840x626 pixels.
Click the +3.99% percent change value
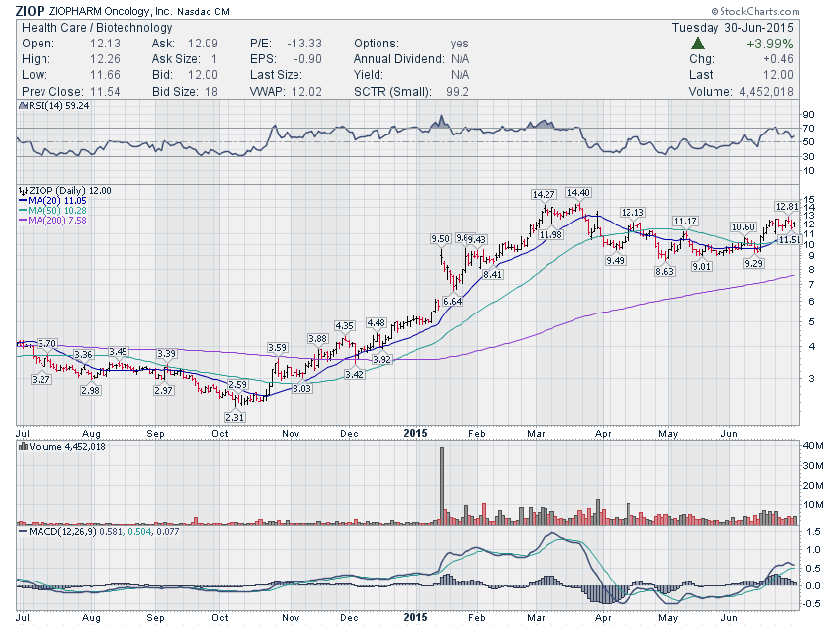(x=769, y=44)
